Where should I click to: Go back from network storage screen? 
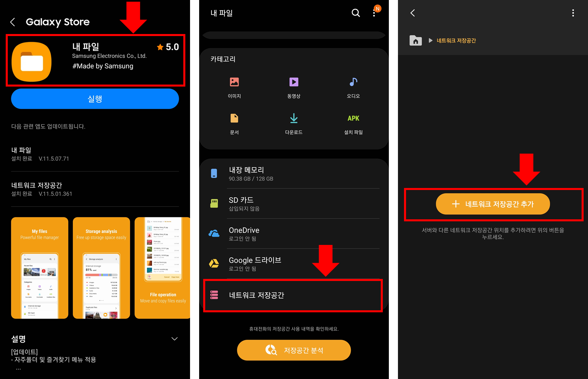coord(412,13)
